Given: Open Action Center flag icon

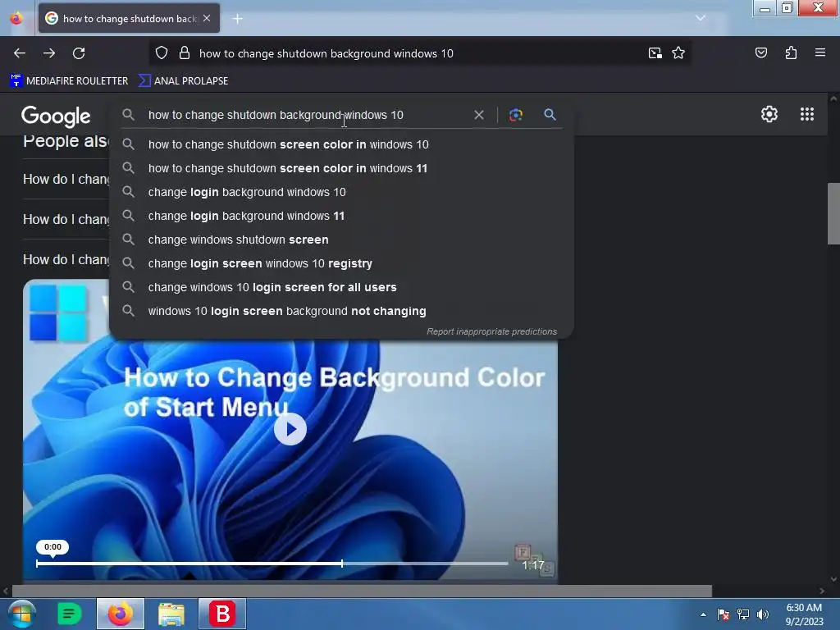Looking at the screenshot, I should coord(723,614).
